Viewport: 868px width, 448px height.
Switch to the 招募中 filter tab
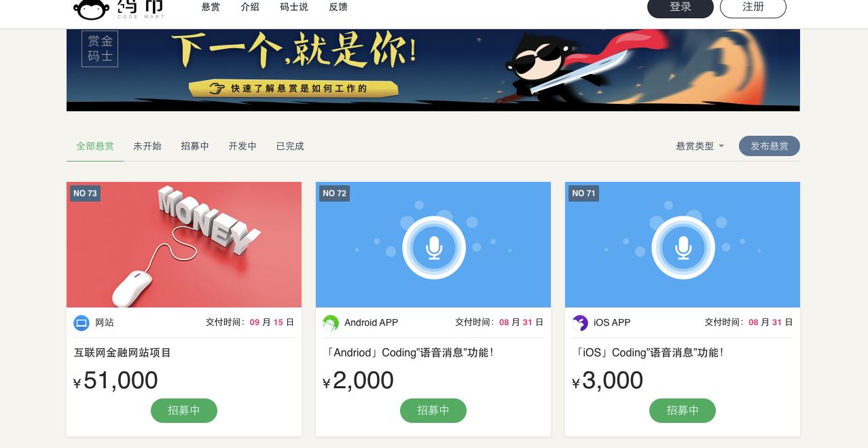pos(195,146)
